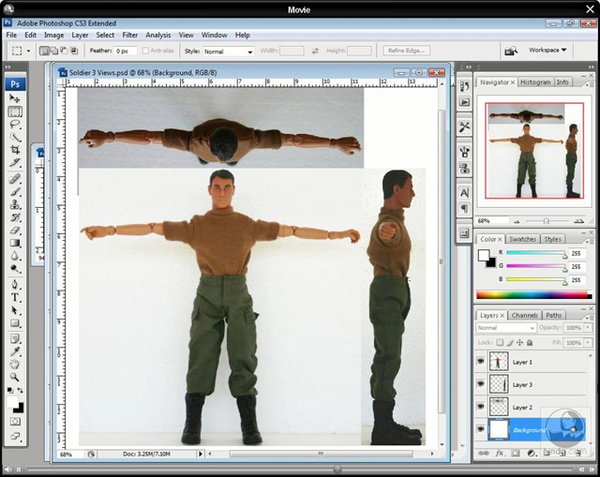Expand the toolbox double-arrow
Screen dimensions: 600x477
pyautogui.click(x=8, y=67)
